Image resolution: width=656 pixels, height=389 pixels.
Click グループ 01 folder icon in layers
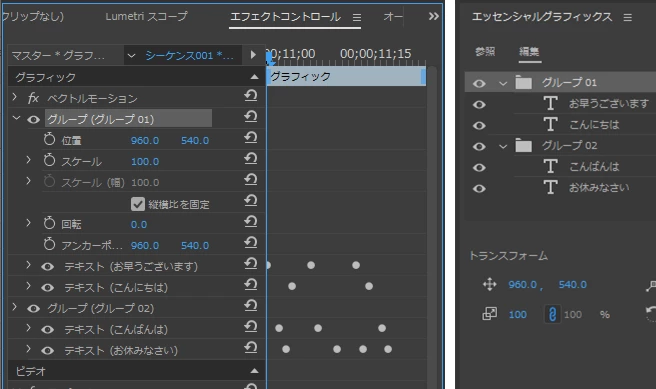pyautogui.click(x=523, y=82)
